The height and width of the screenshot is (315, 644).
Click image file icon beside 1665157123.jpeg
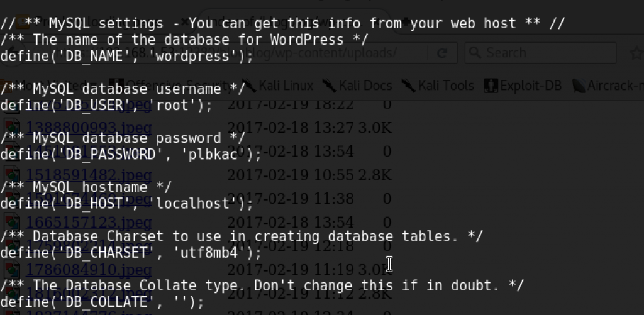(x=13, y=222)
